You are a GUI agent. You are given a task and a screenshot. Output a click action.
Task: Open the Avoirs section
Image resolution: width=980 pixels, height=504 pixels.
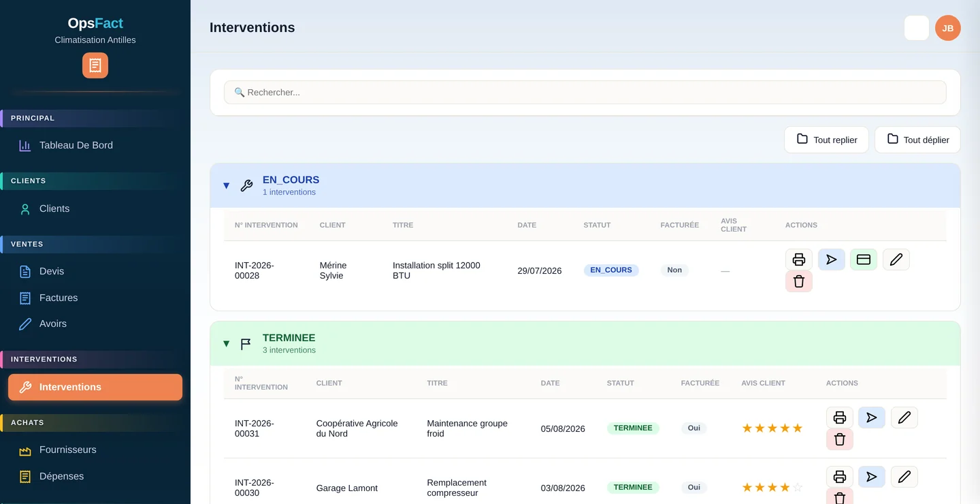coord(95,324)
